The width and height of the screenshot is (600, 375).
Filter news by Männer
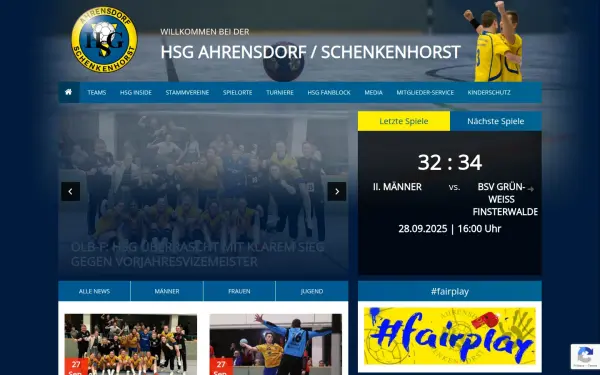[x=167, y=291]
